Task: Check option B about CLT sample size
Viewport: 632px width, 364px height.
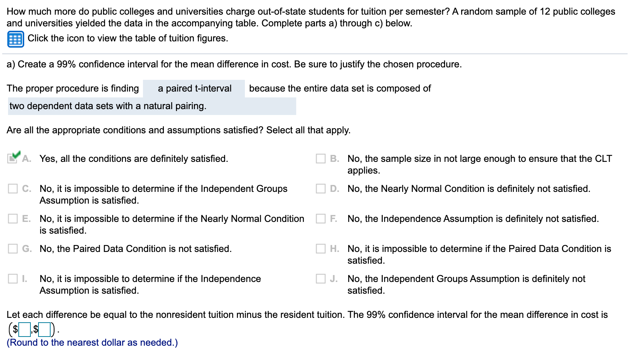Action: click(321, 159)
